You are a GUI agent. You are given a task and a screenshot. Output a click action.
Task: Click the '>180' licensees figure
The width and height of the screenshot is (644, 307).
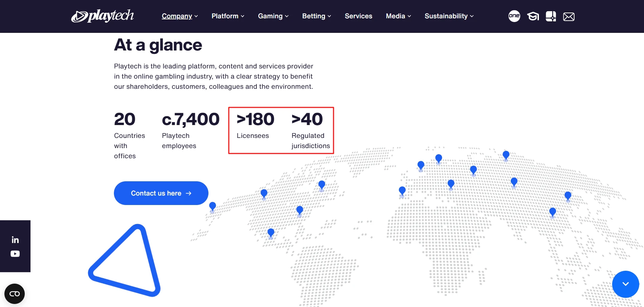pyautogui.click(x=256, y=119)
